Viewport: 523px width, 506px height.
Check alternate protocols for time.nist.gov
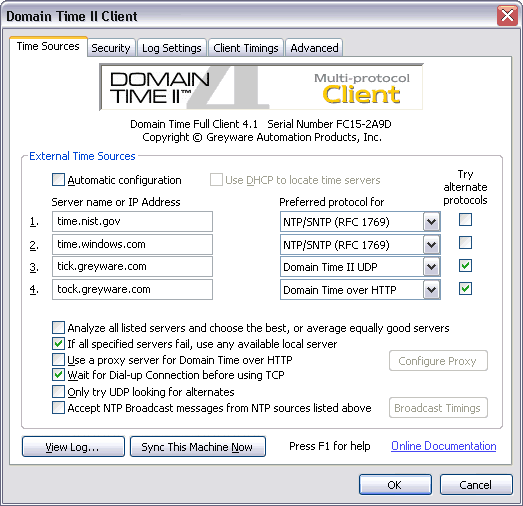[x=465, y=220]
